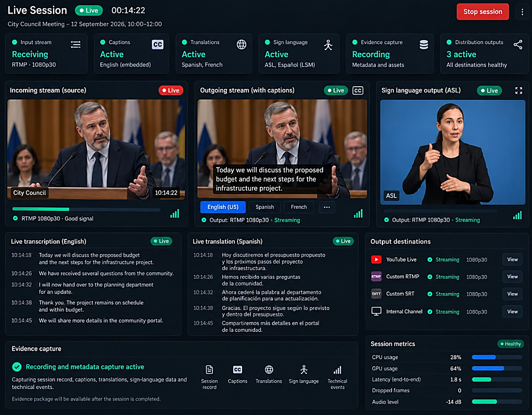The height and width of the screenshot is (415, 532).
Task: Click the City Council overlay label
Action: pyautogui.click(x=29, y=193)
